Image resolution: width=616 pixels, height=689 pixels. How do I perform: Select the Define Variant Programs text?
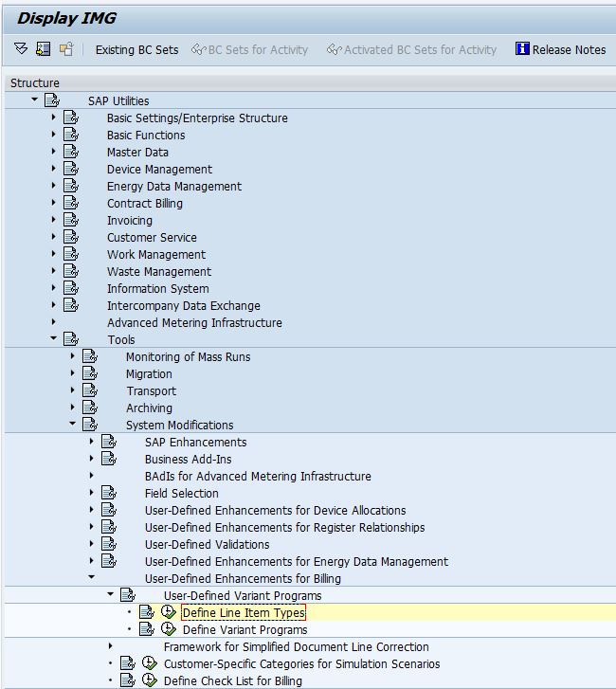tap(245, 629)
